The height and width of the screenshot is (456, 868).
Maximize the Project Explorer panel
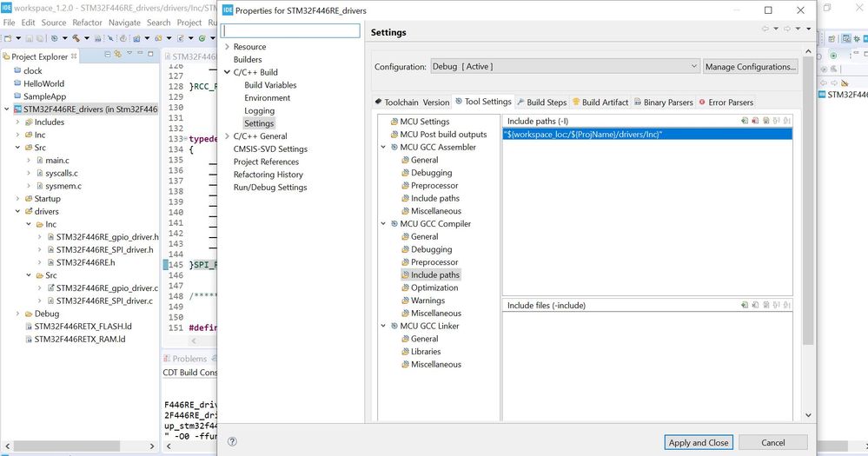[x=150, y=54]
